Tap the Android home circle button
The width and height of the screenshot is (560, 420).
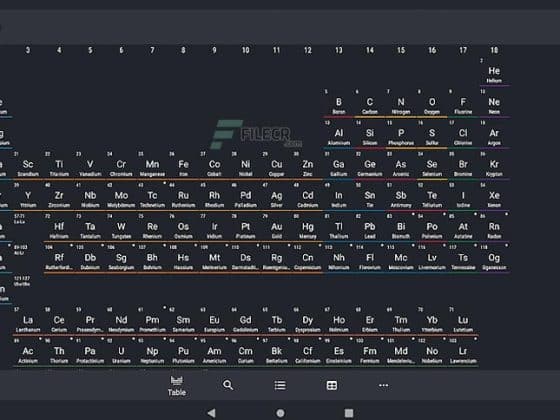pyautogui.click(x=280, y=413)
